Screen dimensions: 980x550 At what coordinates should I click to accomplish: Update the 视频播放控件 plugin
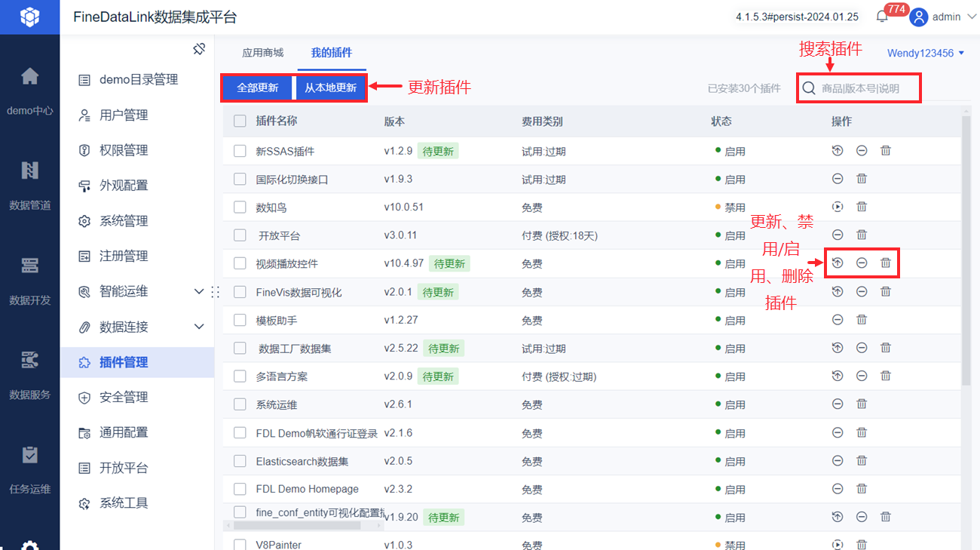838,263
